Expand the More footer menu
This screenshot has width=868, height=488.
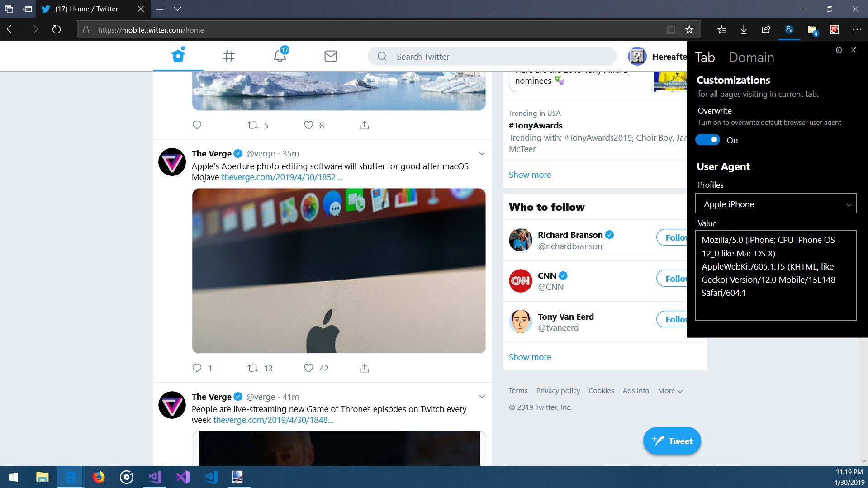click(x=670, y=391)
